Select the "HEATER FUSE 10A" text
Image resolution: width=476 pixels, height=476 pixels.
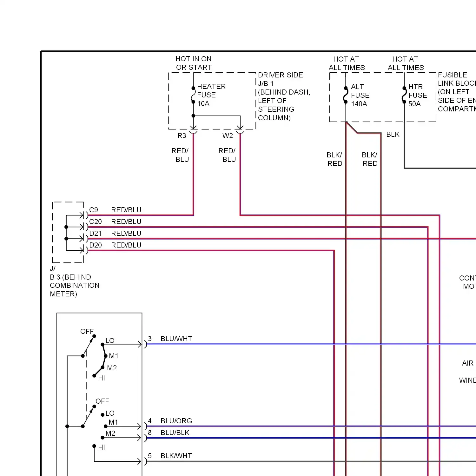pos(211,95)
